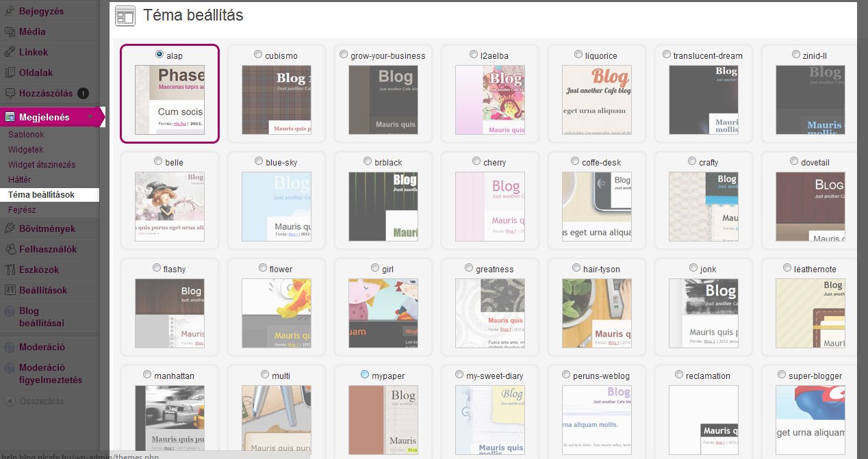Click the girl theme thumbnail
Screen dimensions: 868x459
click(383, 313)
